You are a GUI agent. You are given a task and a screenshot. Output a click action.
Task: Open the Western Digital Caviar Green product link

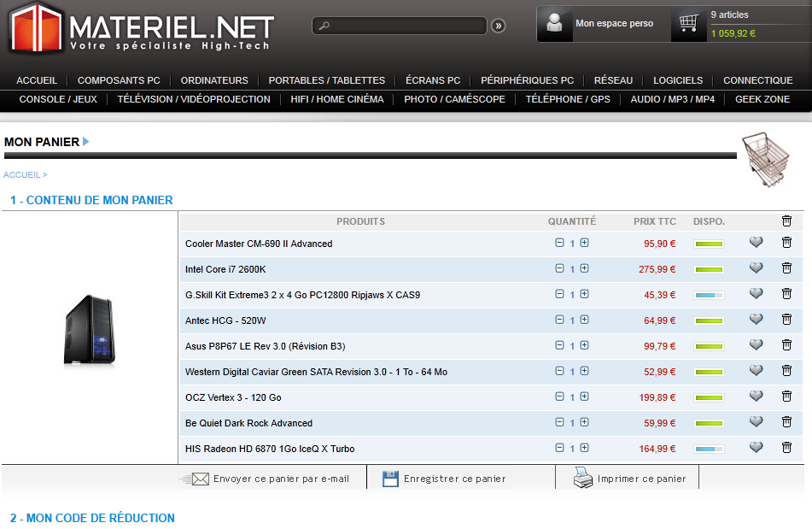[316, 372]
